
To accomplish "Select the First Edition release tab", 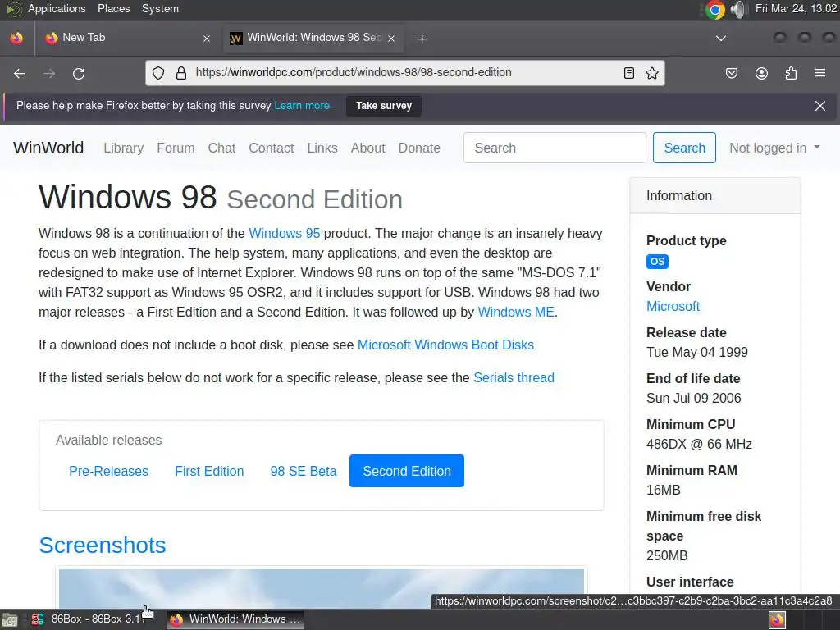I will coord(209,471).
